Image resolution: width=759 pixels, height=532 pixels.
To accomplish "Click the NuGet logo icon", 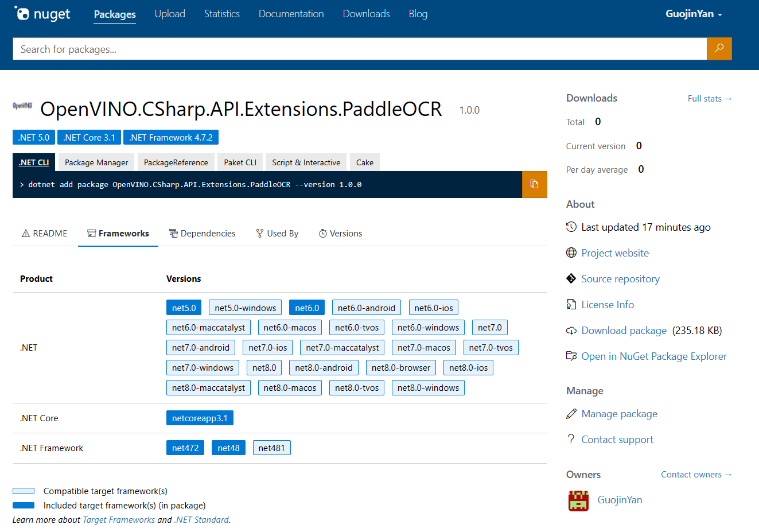I will (x=22, y=13).
